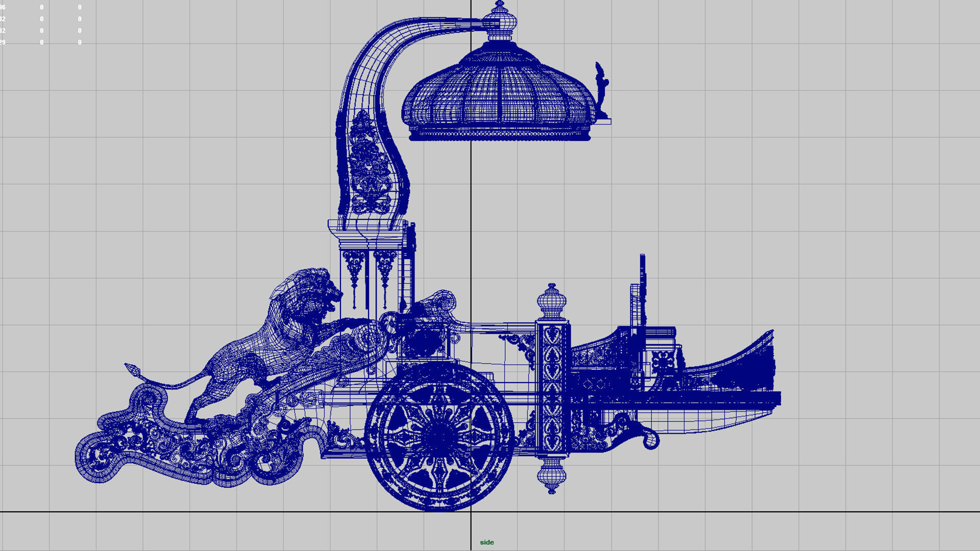Select the dome canopy mesh
The width and height of the screenshot is (980, 551).
499,92
